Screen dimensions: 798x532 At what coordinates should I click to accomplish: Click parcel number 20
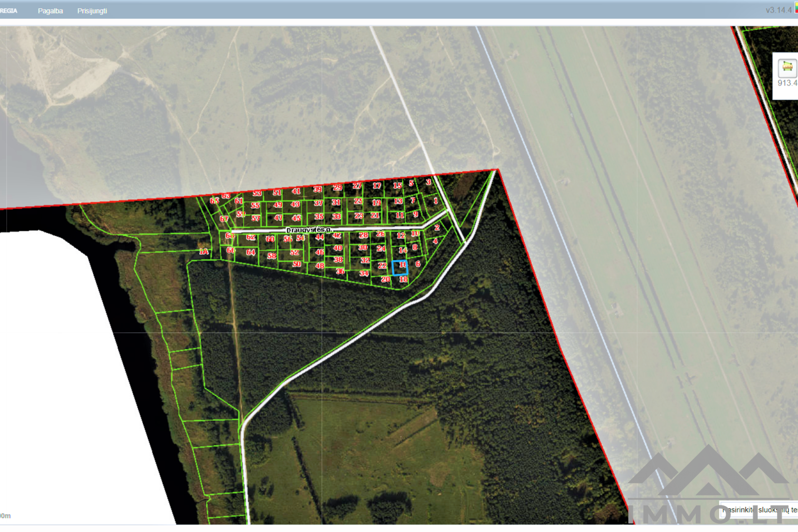coord(386,279)
